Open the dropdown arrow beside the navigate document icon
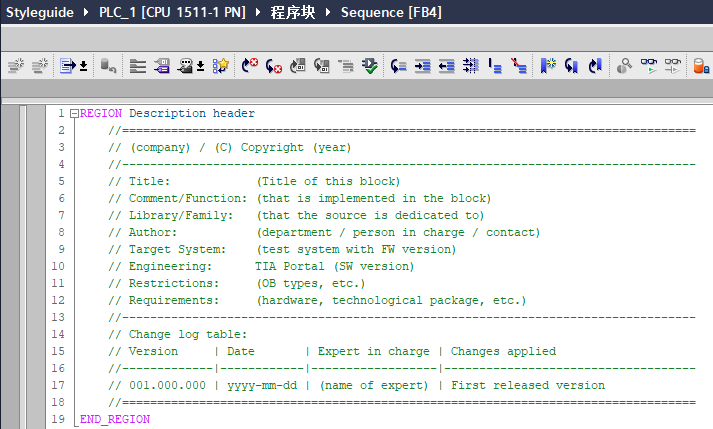Screen dimensions: 713x429 click(84, 66)
